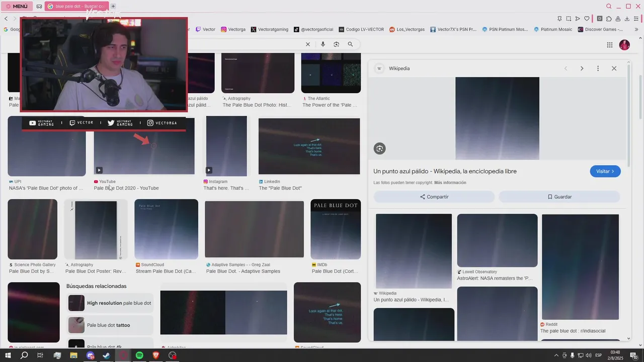This screenshot has height=362, width=644.
Task: Open the Adaptive Samples Greg Zaal result
Action: pyautogui.click(x=254, y=229)
